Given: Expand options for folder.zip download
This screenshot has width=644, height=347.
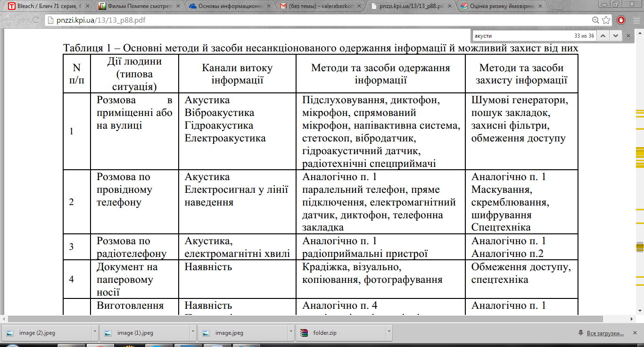Looking at the screenshot, I should pos(389,333).
